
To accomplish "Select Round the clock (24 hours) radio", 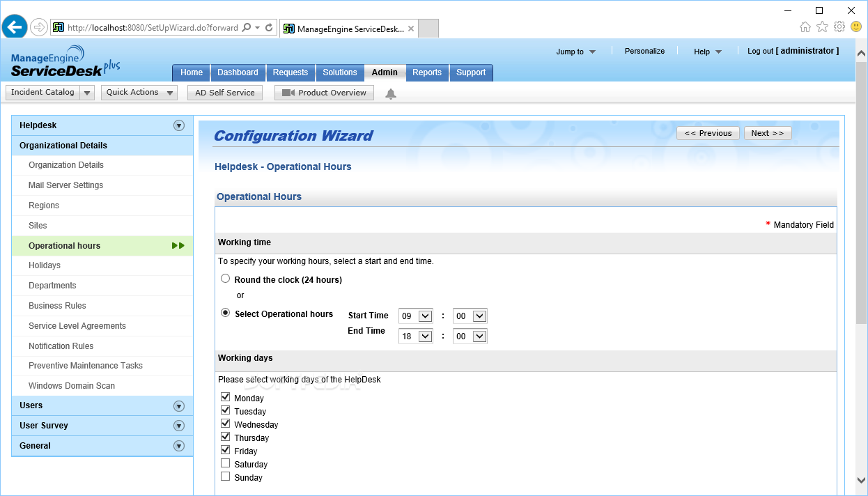I will pyautogui.click(x=225, y=279).
